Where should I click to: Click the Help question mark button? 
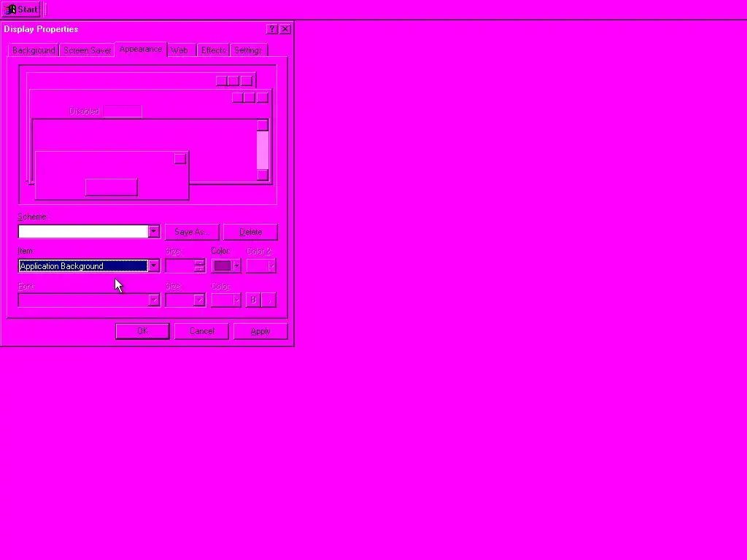(271, 29)
